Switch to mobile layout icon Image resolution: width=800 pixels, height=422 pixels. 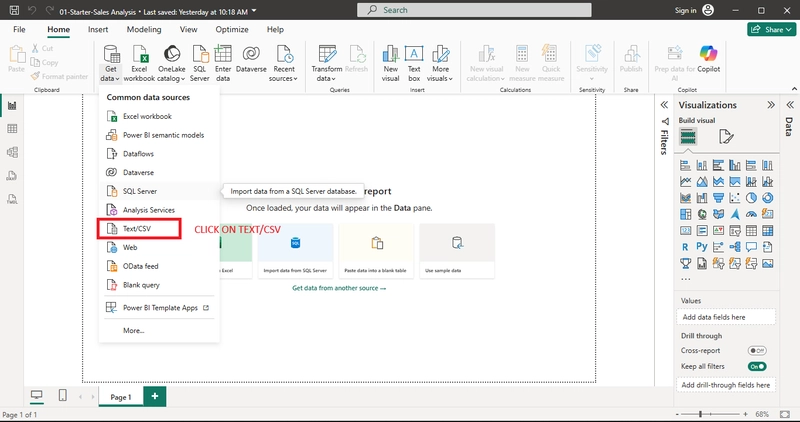coord(62,395)
